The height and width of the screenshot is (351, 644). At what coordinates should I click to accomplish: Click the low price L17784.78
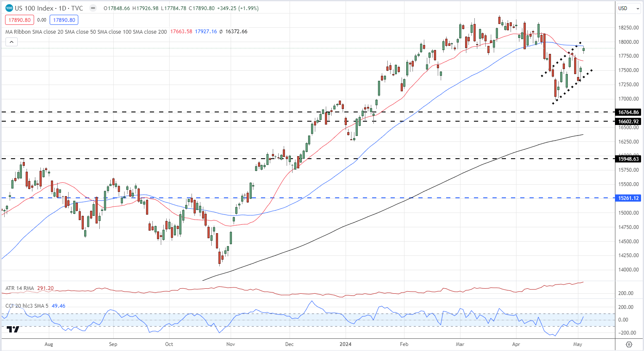(173, 8)
